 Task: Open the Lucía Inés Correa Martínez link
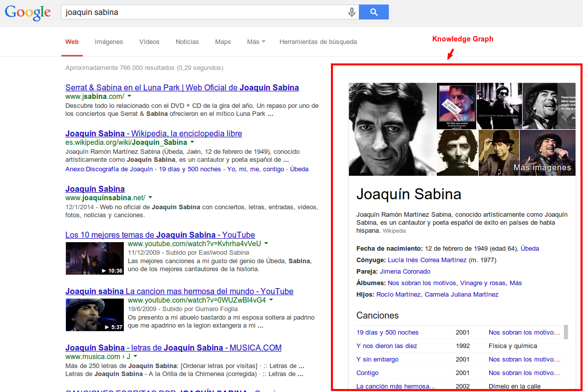pos(427,260)
